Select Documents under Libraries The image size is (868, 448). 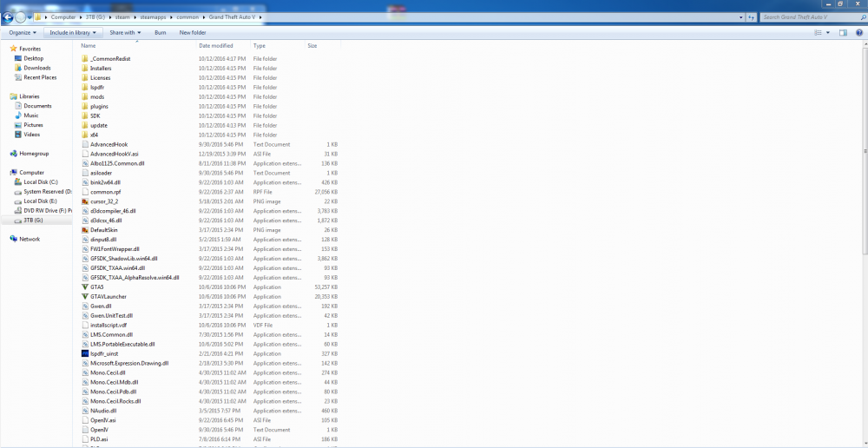coord(37,106)
